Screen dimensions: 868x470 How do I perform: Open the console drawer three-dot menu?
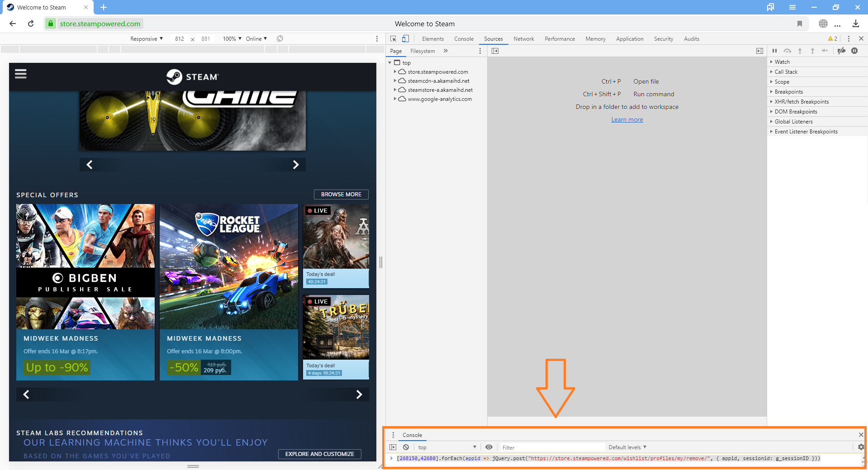[393, 435]
